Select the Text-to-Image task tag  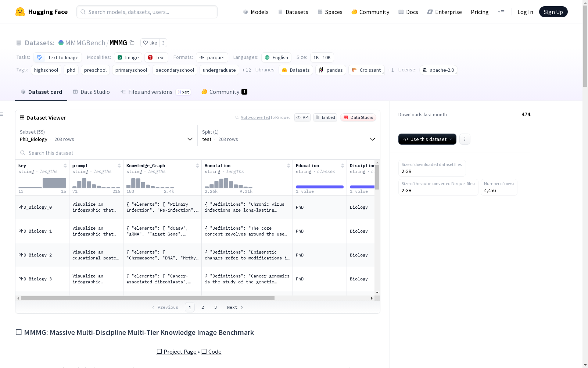[57, 57]
